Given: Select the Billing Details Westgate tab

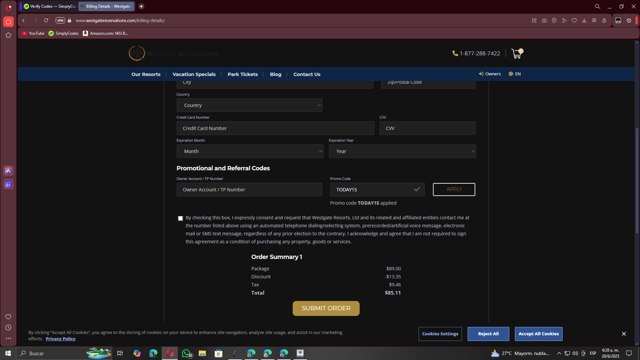Looking at the screenshot, I should (x=107, y=7).
